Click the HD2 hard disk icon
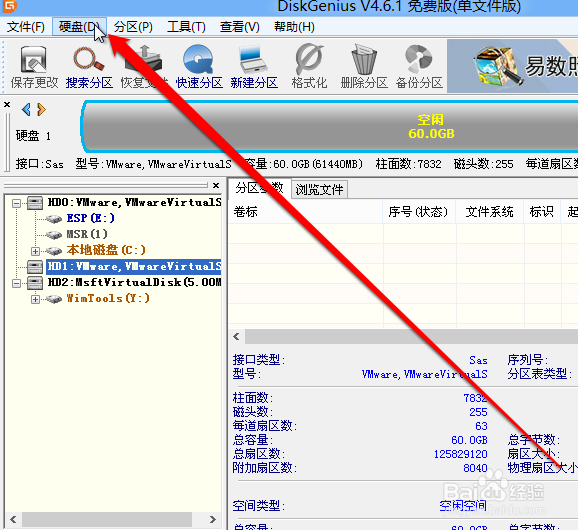 [x=35, y=283]
